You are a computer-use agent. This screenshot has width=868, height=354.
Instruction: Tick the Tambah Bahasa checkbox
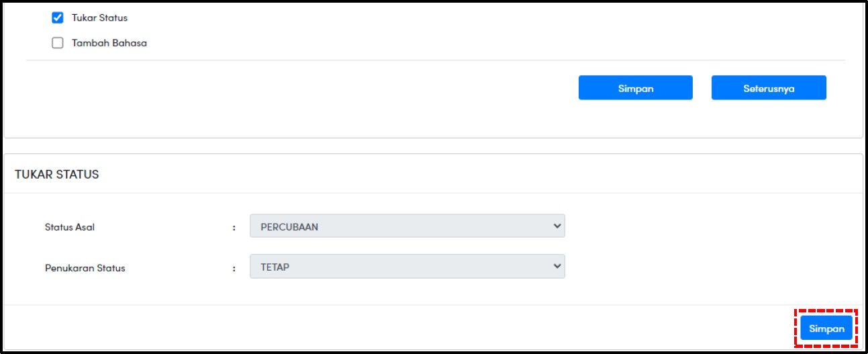[58, 43]
